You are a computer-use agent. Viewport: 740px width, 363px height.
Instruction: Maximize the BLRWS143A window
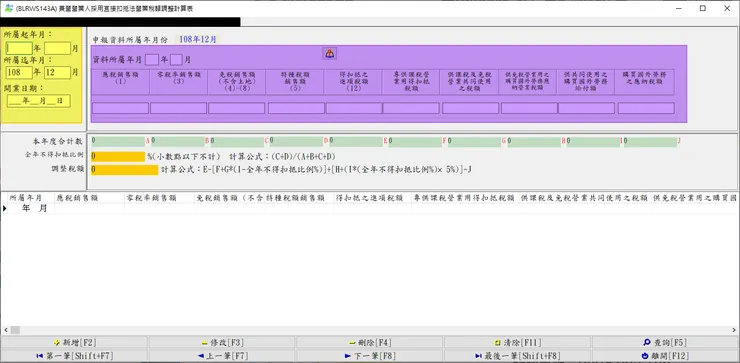[x=703, y=8]
